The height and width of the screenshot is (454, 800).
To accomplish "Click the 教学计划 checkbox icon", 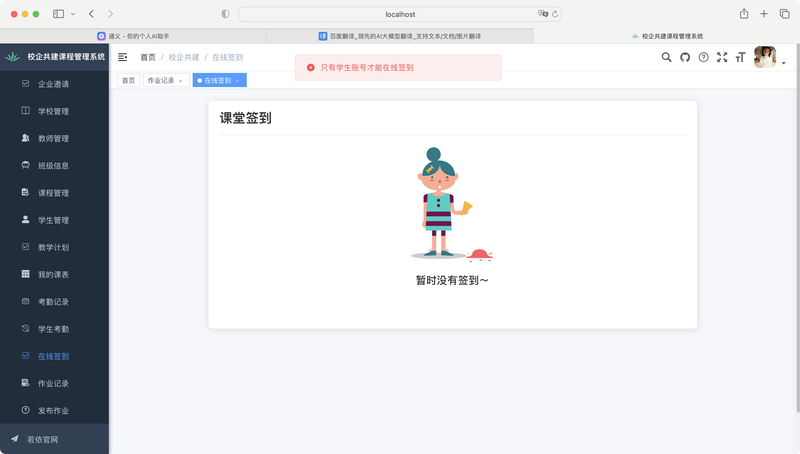I will [x=26, y=247].
